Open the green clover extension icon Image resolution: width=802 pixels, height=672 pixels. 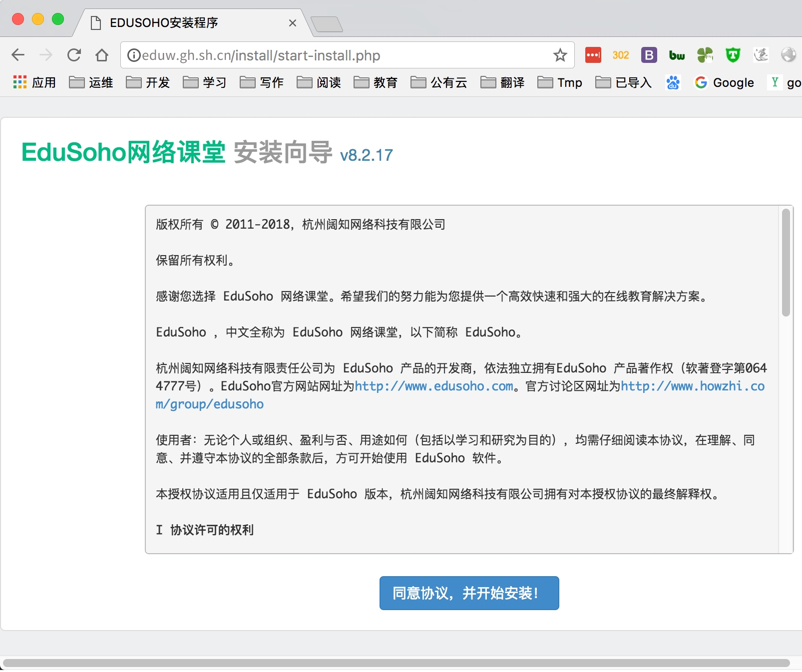coord(705,55)
